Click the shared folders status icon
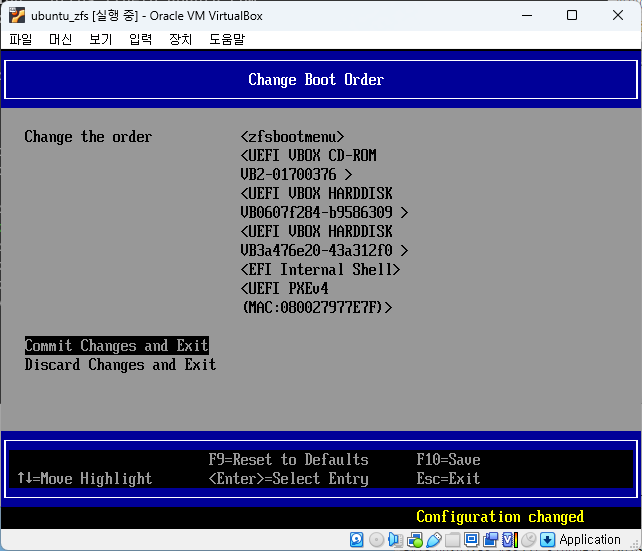Screen dimensions: 642x551 452,539
